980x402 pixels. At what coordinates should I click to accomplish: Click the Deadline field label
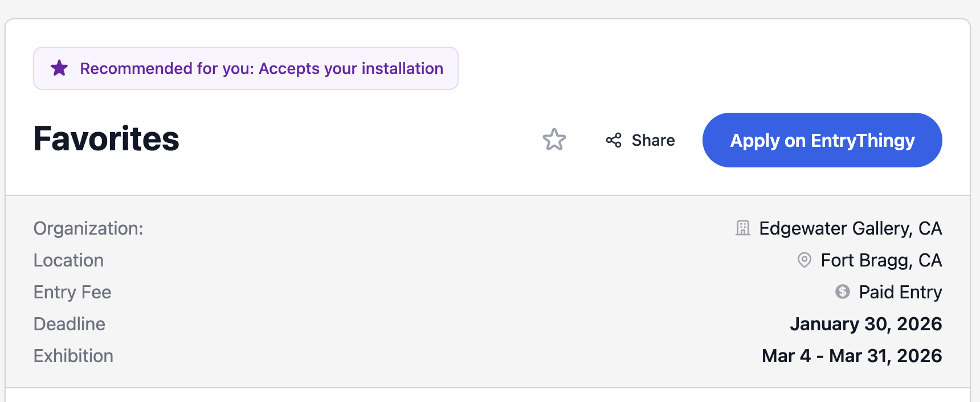click(70, 324)
